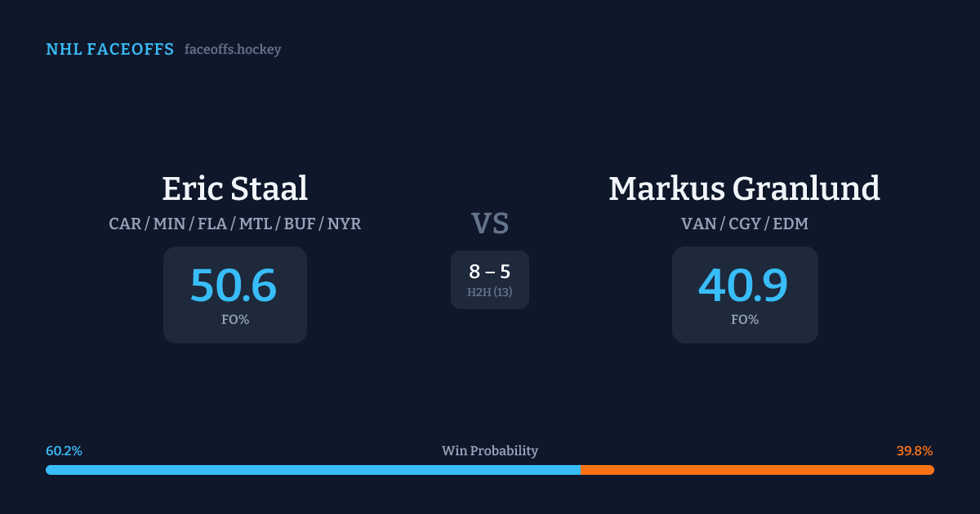Open the faceoffs.hockey site link

[233, 50]
